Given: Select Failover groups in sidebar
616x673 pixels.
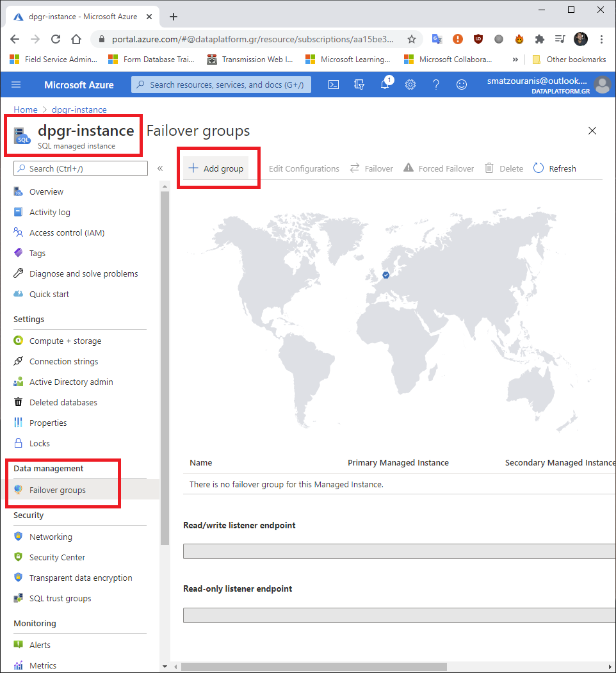Looking at the screenshot, I should point(57,490).
